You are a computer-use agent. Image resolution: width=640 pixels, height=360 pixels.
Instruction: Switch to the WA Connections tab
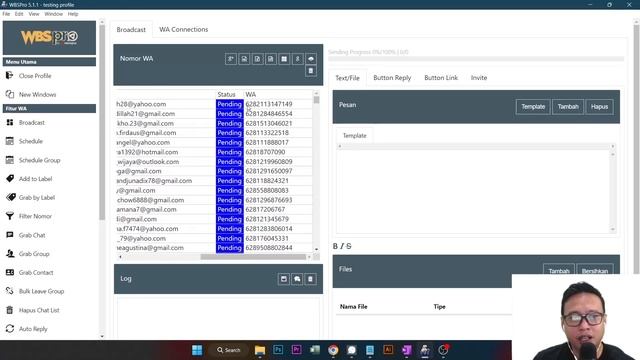pos(184,30)
